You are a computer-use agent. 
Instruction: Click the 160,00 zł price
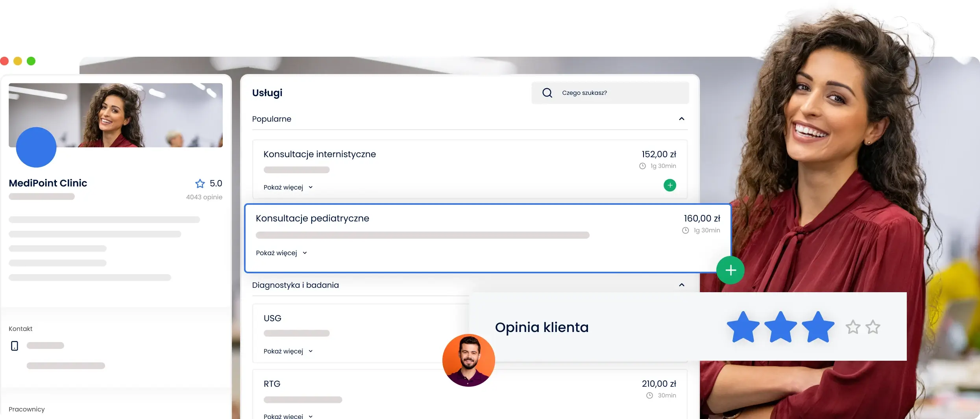tap(702, 219)
